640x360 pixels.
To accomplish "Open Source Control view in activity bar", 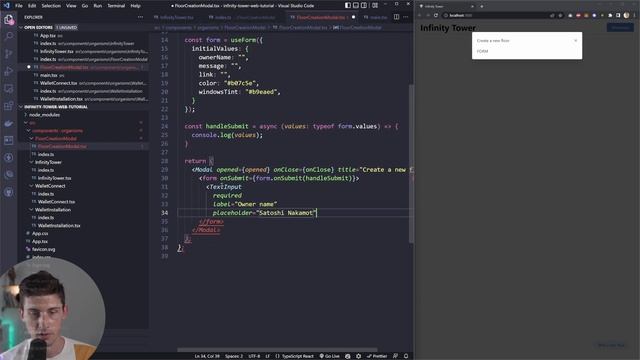I will [x=9, y=54].
